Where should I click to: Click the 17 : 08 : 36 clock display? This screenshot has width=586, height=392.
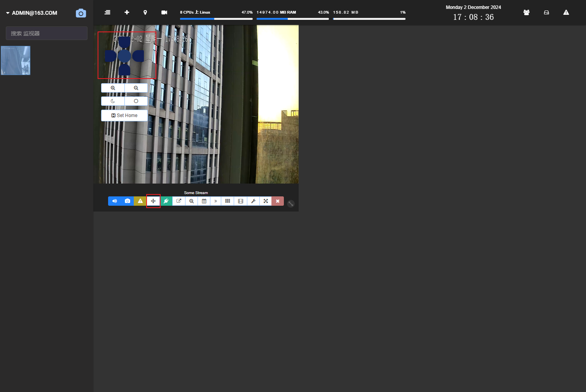(473, 17)
